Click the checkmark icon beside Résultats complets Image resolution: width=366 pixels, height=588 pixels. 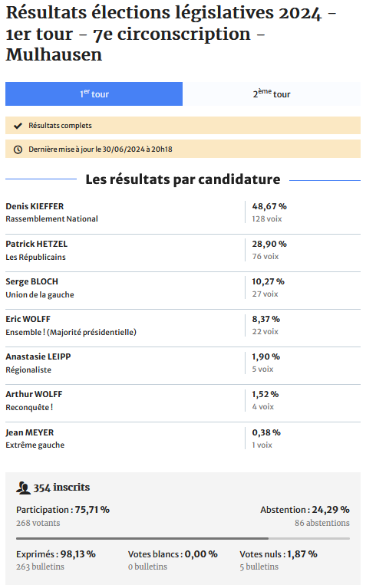18,126
